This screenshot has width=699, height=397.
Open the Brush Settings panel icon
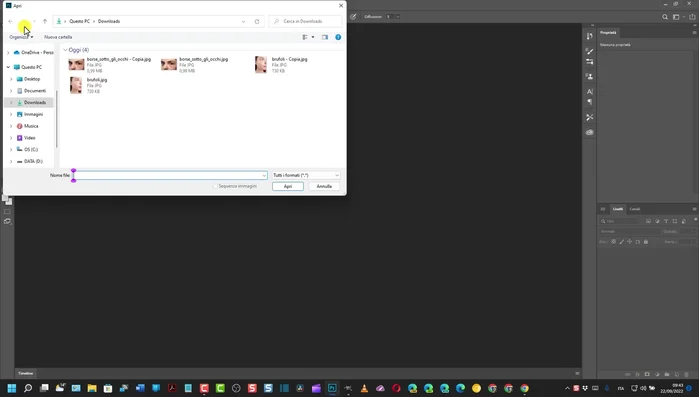point(590,61)
